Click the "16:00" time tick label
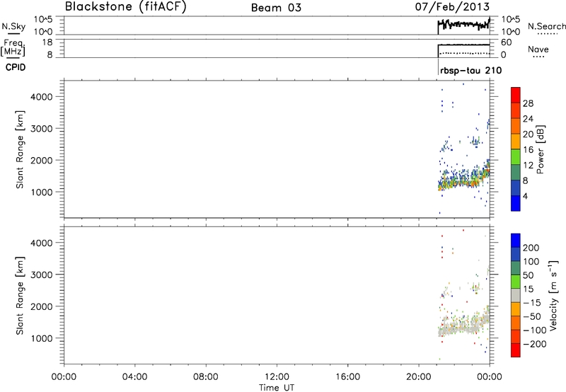Image resolution: width=566 pixels, height=392 pixels. click(x=347, y=377)
